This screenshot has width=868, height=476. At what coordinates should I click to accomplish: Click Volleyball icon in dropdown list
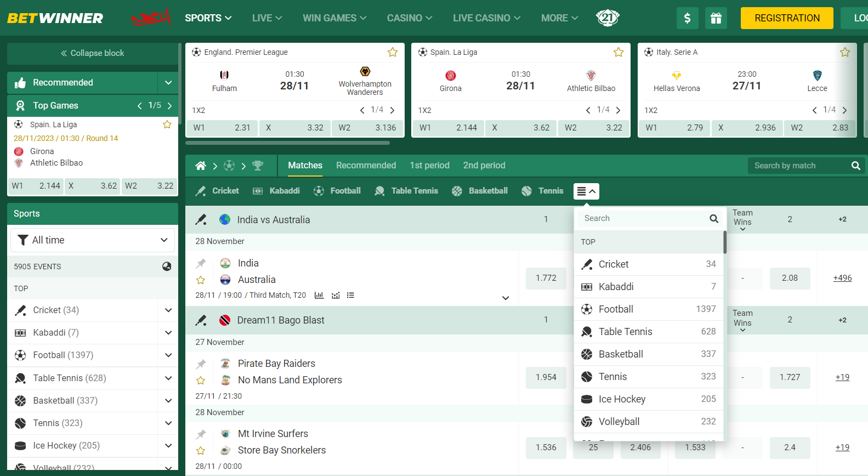[587, 422]
